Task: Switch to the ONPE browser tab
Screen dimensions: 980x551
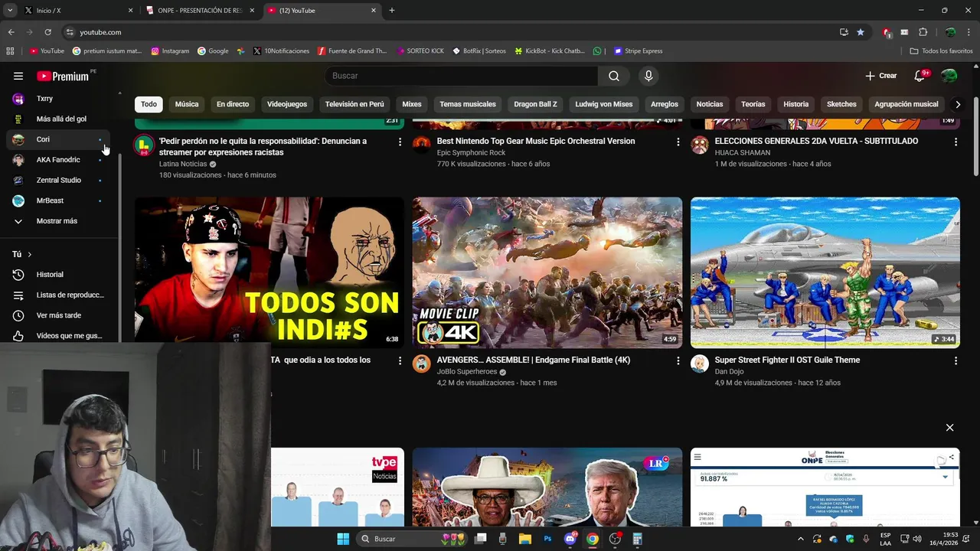Action: click(x=200, y=11)
